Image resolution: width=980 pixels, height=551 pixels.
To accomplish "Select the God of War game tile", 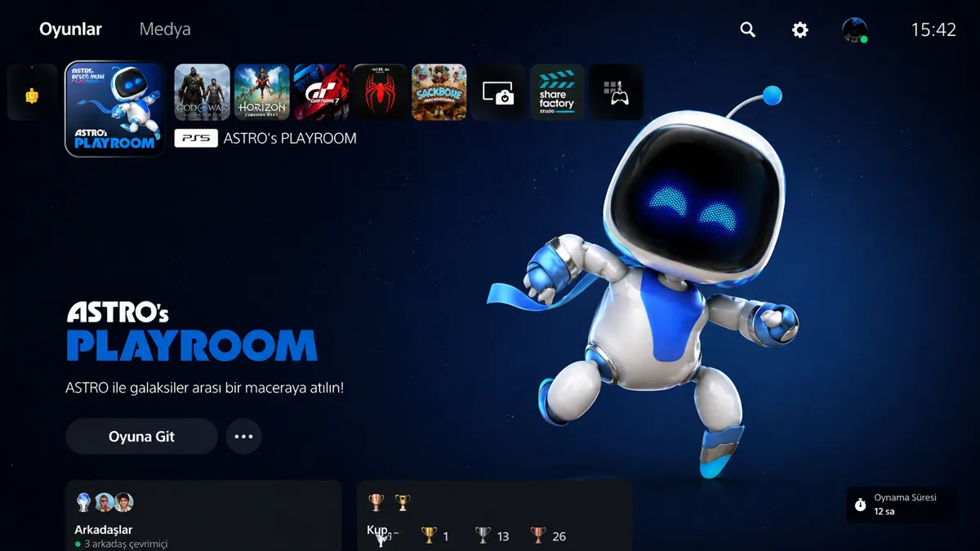I will (x=203, y=93).
